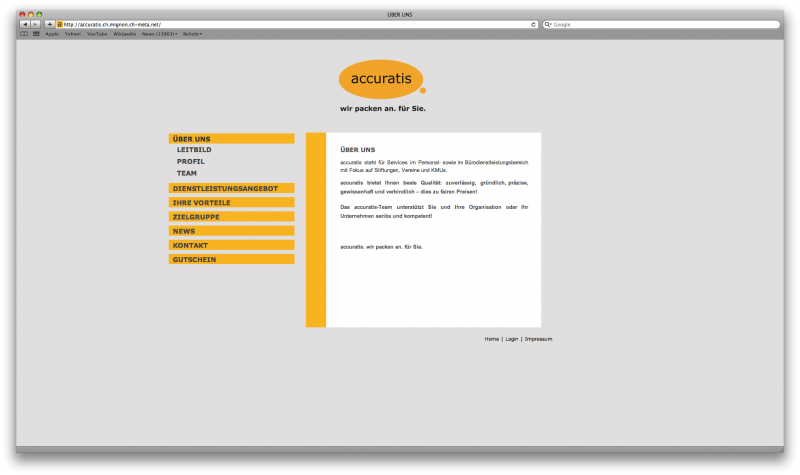Click the magnifier icon in search field

tap(548, 24)
